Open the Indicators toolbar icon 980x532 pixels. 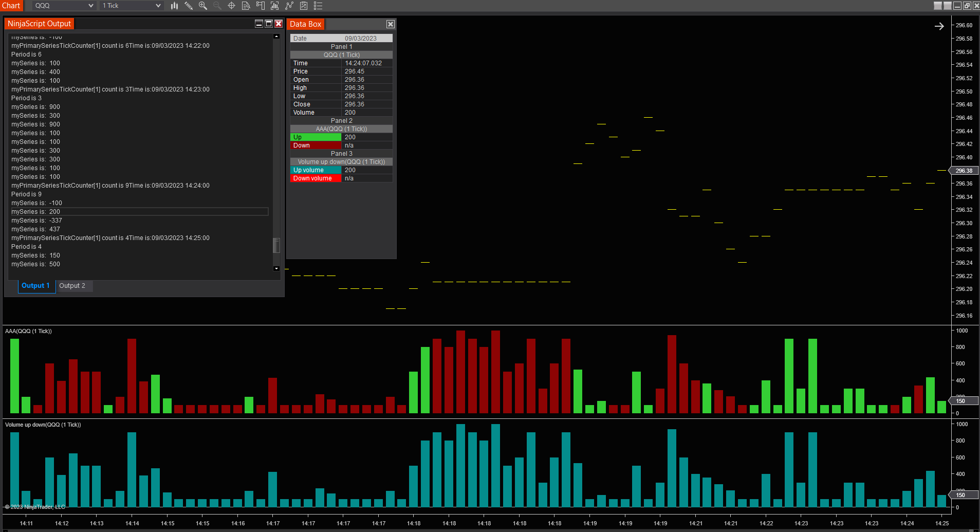(x=275, y=6)
